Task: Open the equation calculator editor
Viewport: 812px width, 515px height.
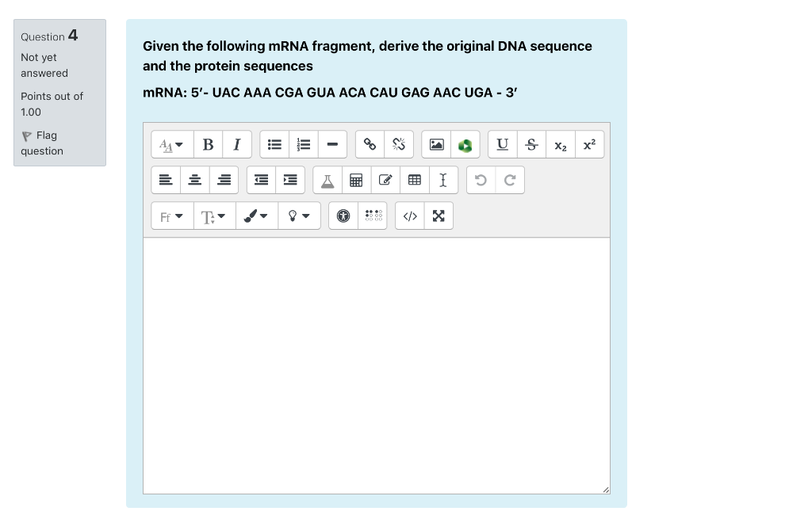Action: click(356, 180)
